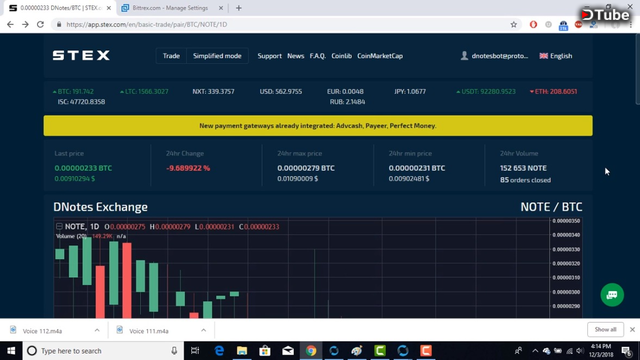Close the Bittrex.com browser tab
640x360 pixels.
pos(221,8)
